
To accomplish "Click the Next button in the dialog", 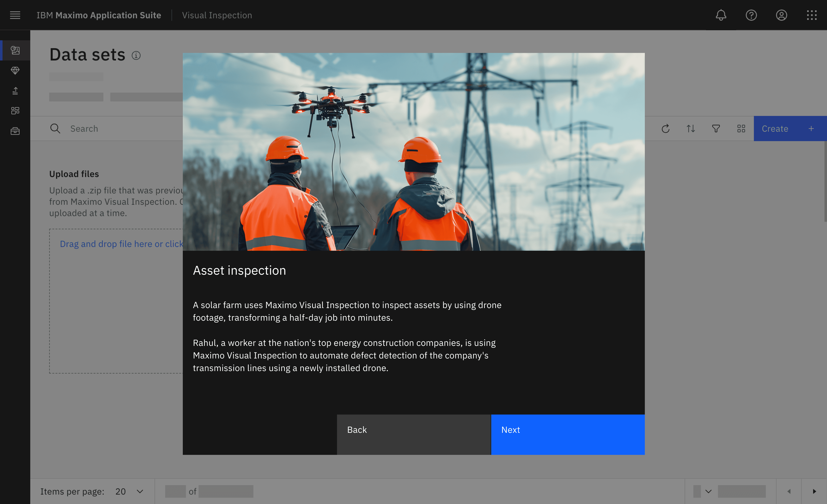I will (x=568, y=434).
